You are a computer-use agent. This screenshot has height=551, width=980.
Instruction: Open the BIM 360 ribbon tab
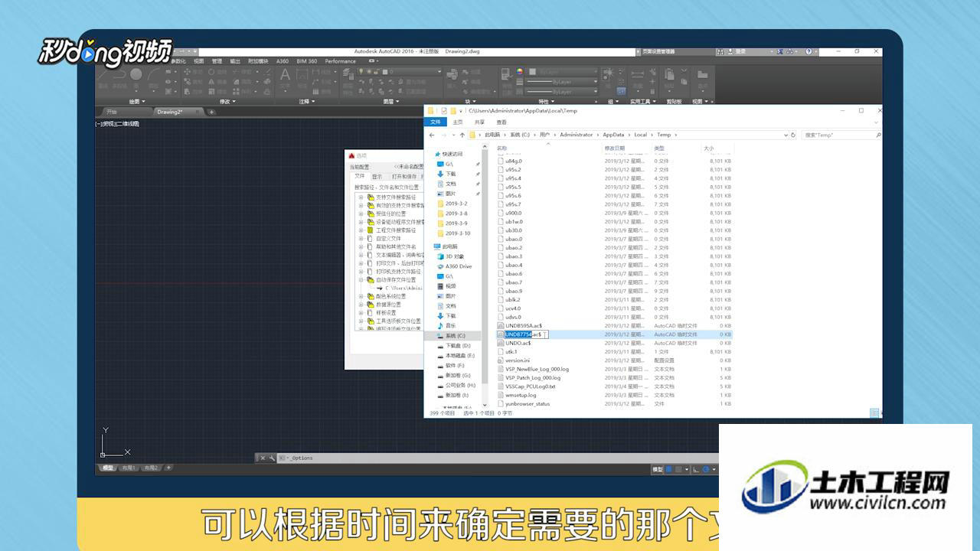[307, 61]
